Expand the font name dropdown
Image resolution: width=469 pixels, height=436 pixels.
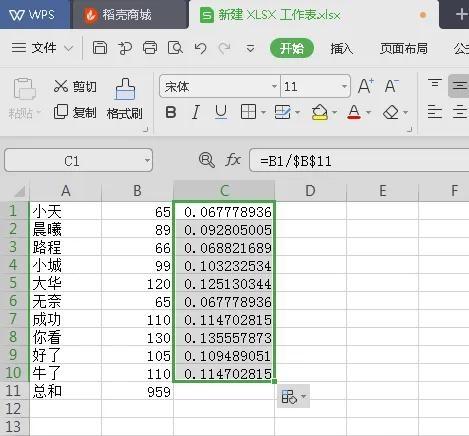pos(274,86)
